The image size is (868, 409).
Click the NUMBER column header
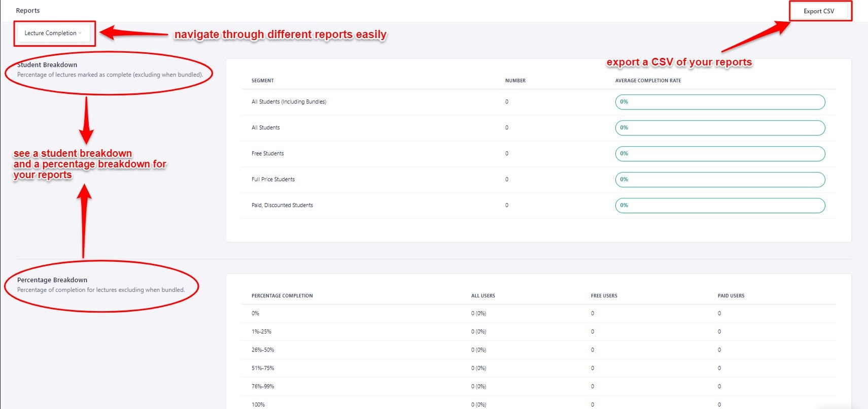click(515, 81)
